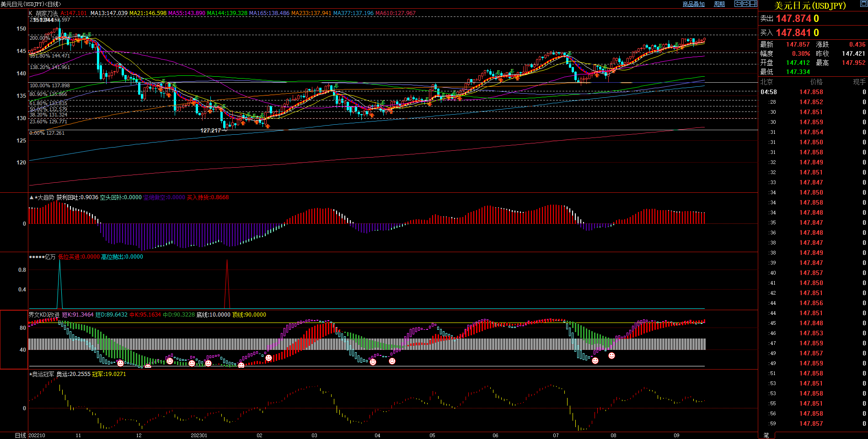The image size is (868, 439).
Task: Select the 笔 tab at bottom right
Action: [x=766, y=435]
